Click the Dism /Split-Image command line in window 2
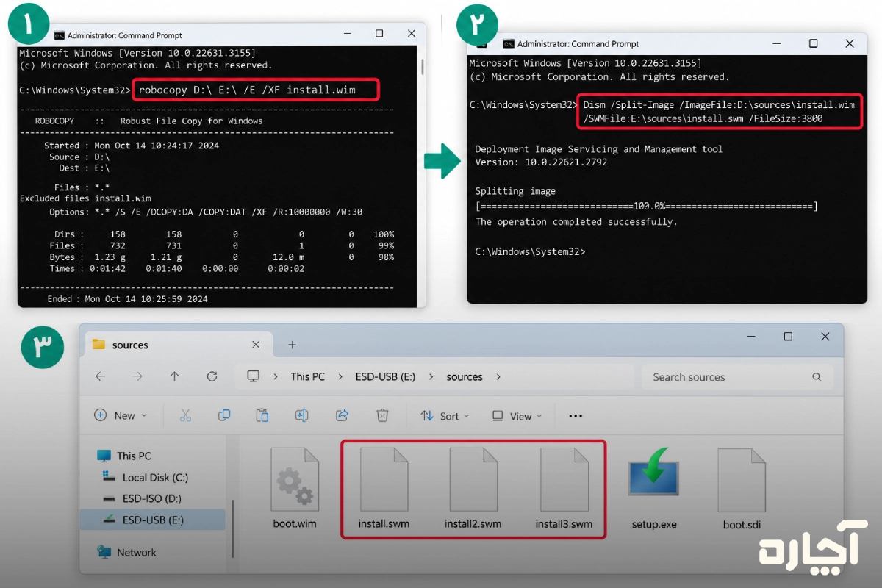Image resolution: width=882 pixels, height=588 pixels. [719, 112]
